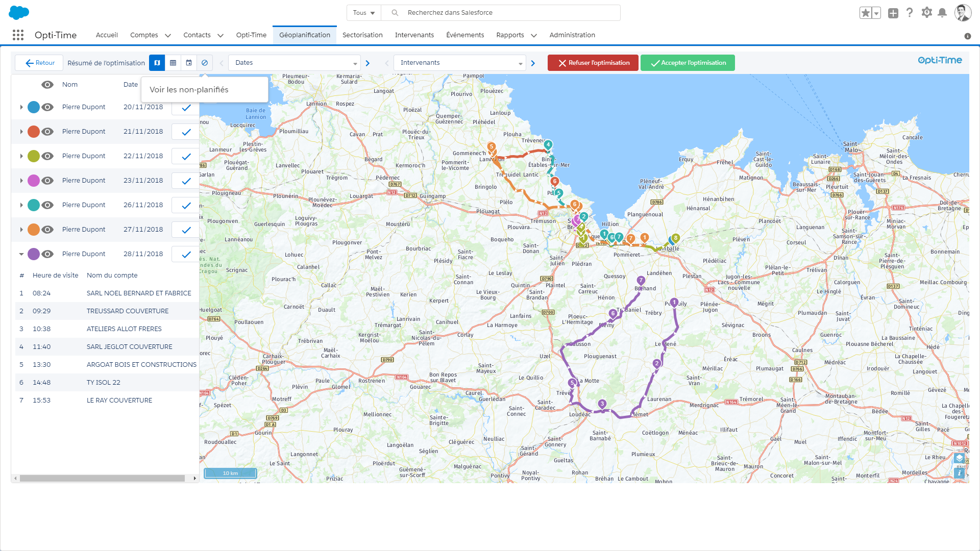Switch to calendar view icon

pos(189,63)
